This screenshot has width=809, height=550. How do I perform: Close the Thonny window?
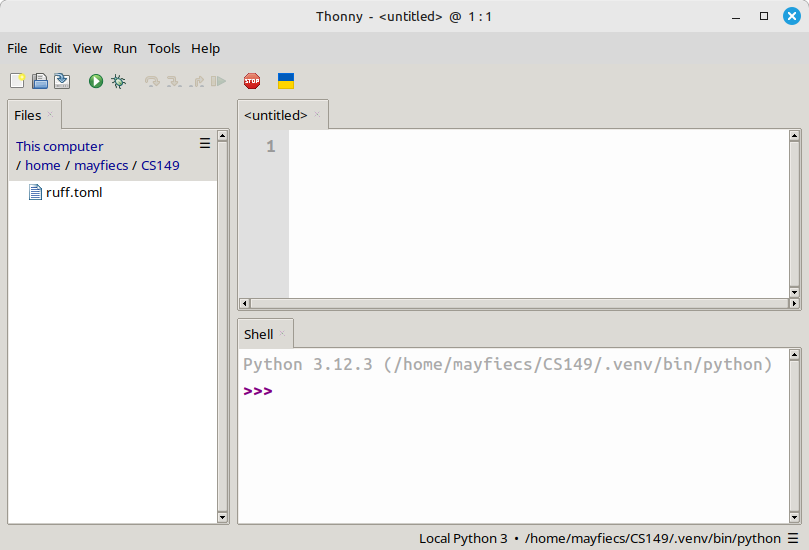792,17
